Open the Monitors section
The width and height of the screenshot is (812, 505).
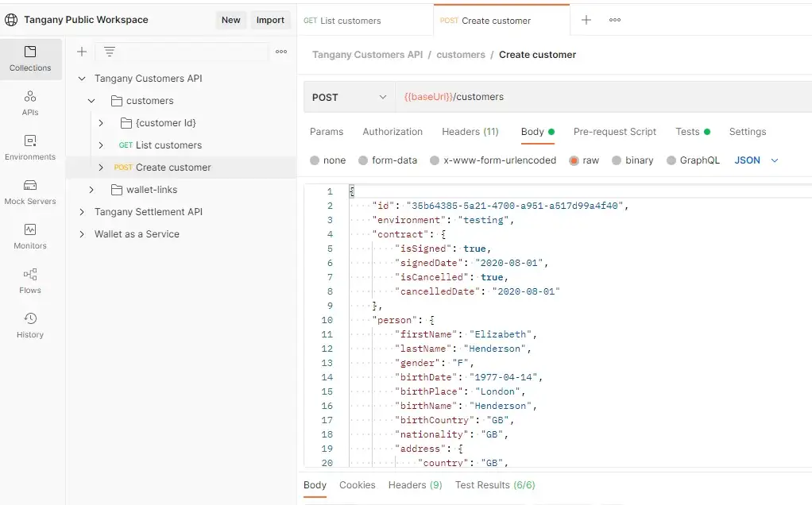tap(30, 237)
